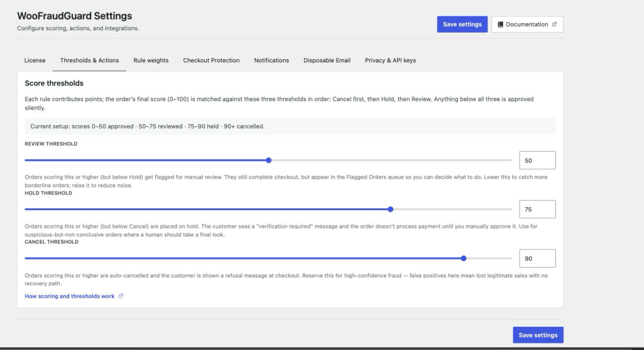
Task: Click the top Save settings button
Action: tap(462, 25)
